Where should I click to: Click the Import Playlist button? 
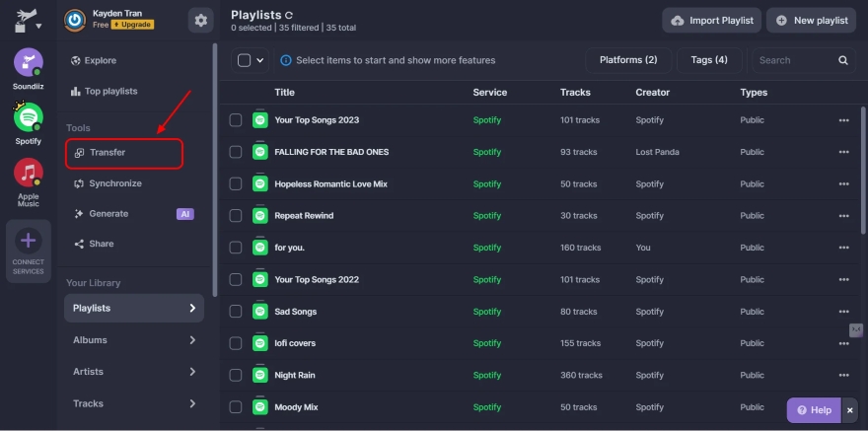[x=711, y=21]
